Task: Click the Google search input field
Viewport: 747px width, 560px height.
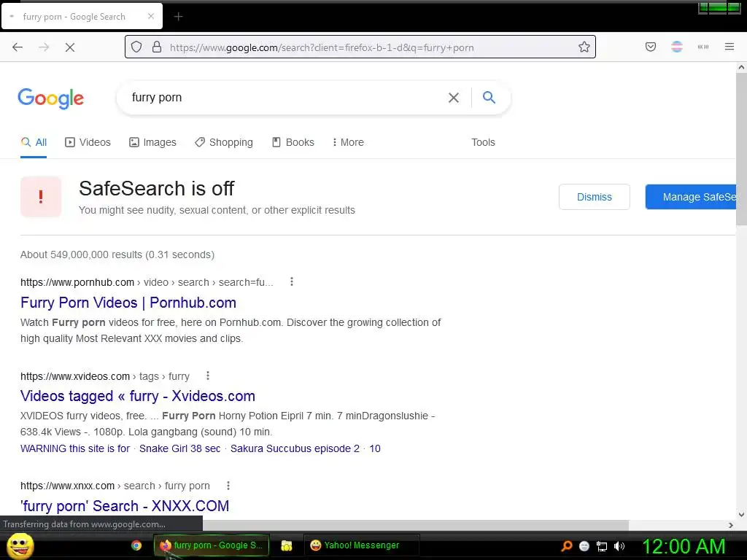Action: tap(286, 98)
